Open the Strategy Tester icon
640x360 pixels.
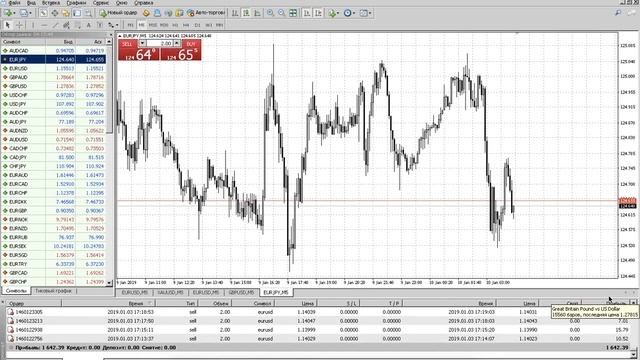[x=88, y=13]
